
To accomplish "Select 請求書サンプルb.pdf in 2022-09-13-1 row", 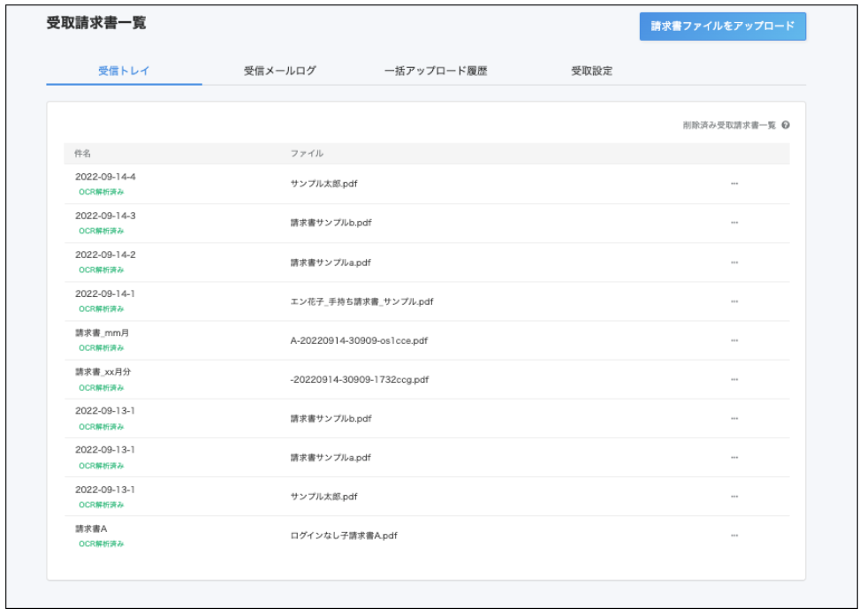I will point(331,418).
